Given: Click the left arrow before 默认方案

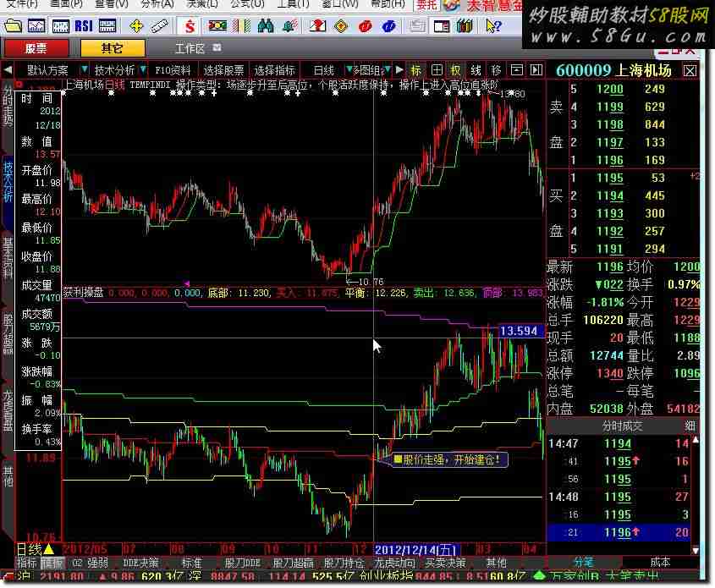Looking at the screenshot, I should click(8, 70).
